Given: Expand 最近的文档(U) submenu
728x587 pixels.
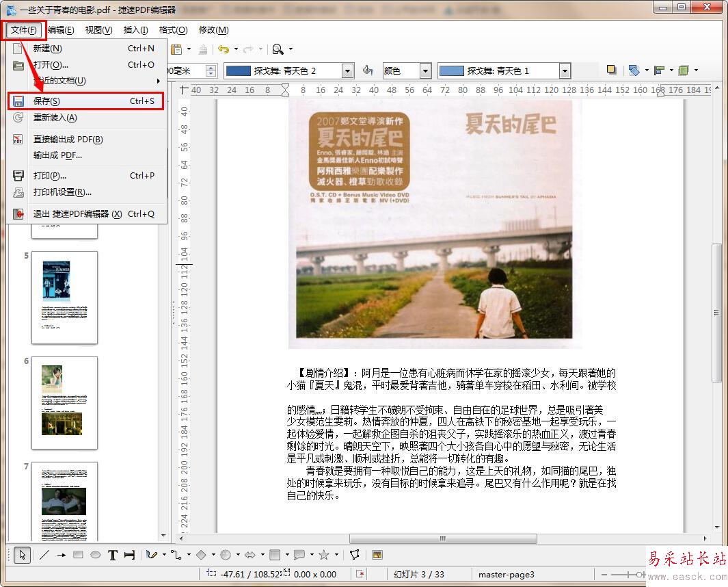Looking at the screenshot, I should 86,81.
